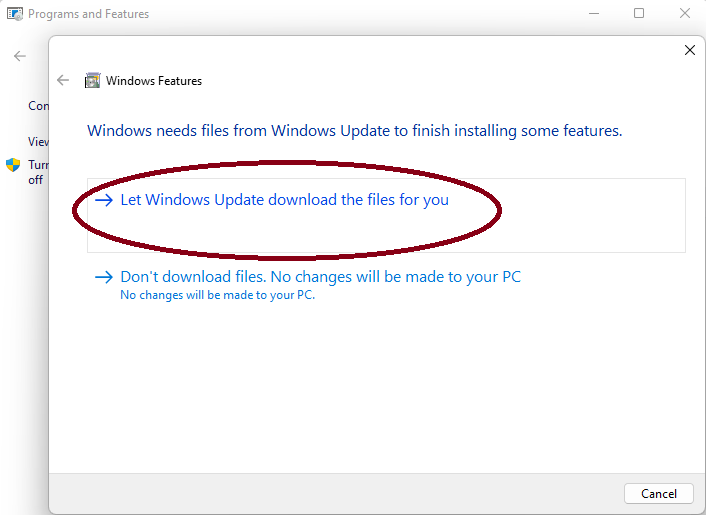Go back using the Windows Features dialog arrow
This screenshot has height=515, width=706.
64,81
